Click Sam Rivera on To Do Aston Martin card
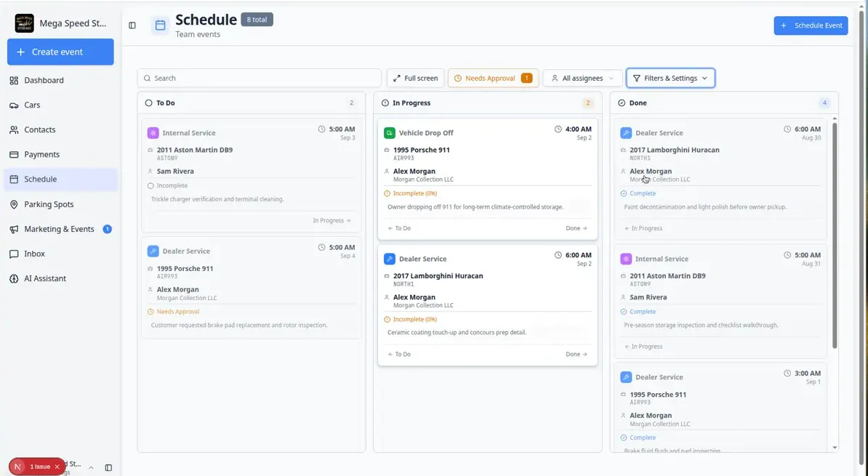Image resolution: width=868 pixels, height=476 pixels. [175, 172]
